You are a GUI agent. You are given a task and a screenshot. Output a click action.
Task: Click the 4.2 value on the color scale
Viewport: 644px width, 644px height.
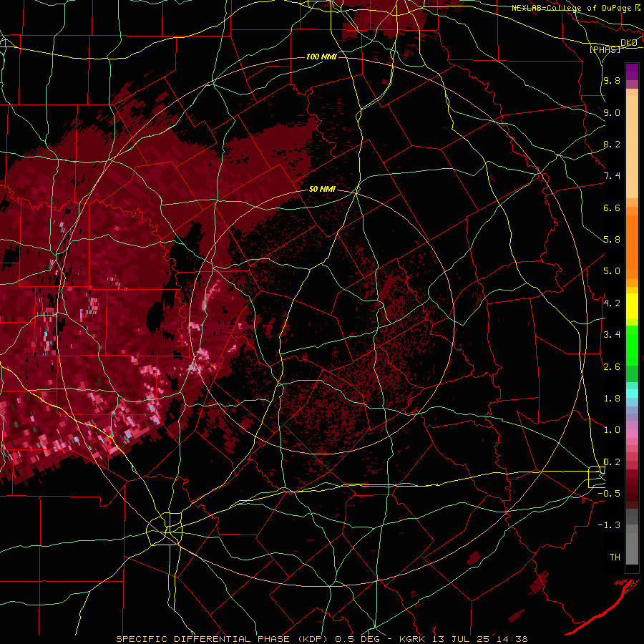point(612,303)
